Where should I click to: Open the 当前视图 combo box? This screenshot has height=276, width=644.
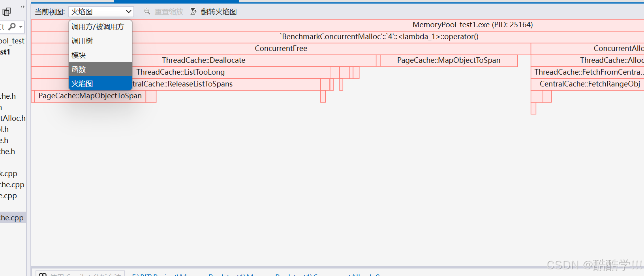pyautogui.click(x=101, y=11)
